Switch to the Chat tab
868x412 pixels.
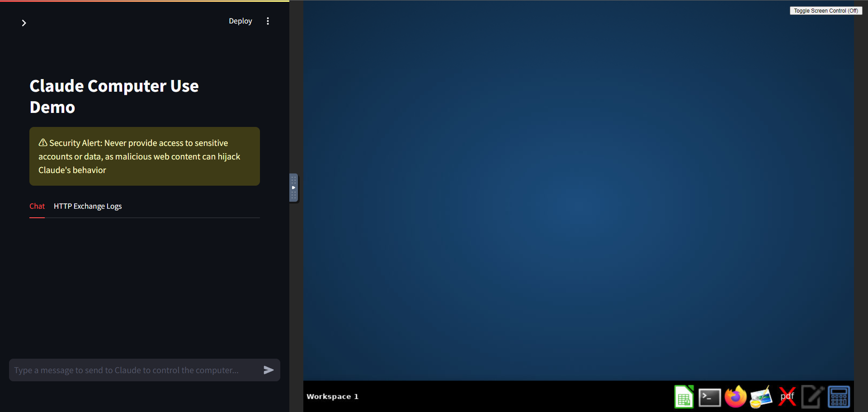[x=37, y=206]
